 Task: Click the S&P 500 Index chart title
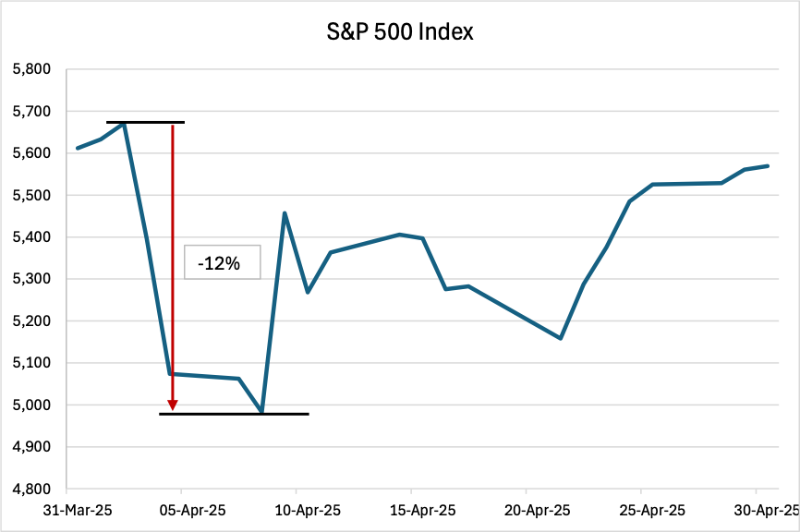[x=400, y=33]
